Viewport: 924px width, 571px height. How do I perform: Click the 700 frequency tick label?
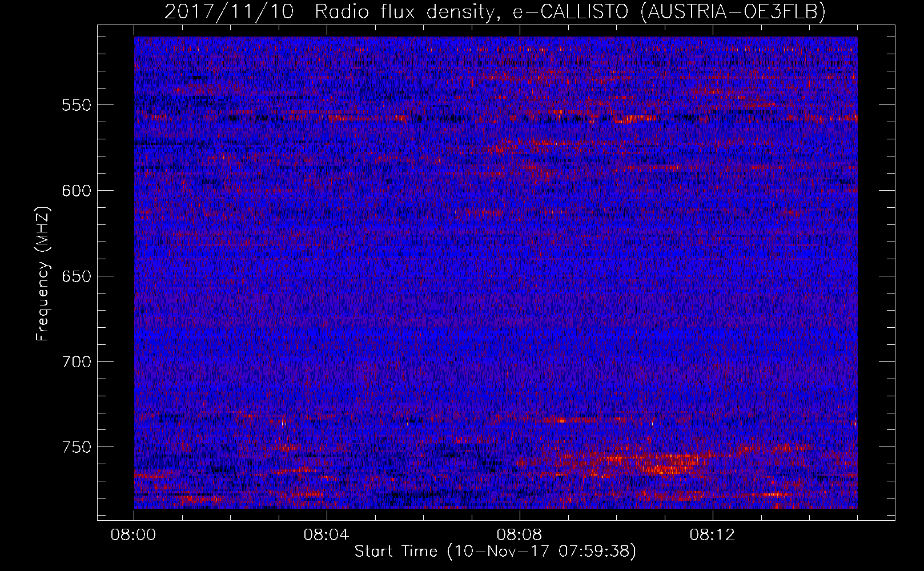coord(77,362)
